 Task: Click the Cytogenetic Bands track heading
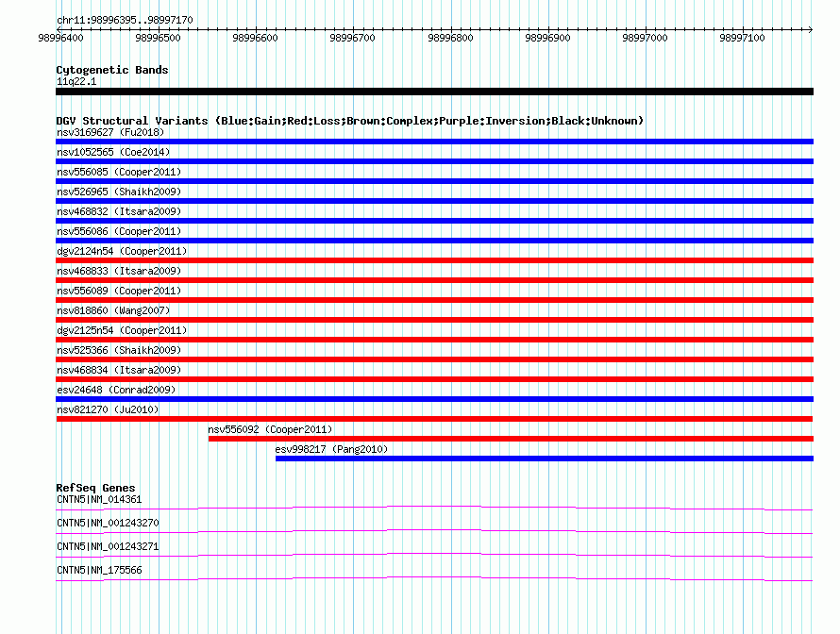click(x=112, y=70)
